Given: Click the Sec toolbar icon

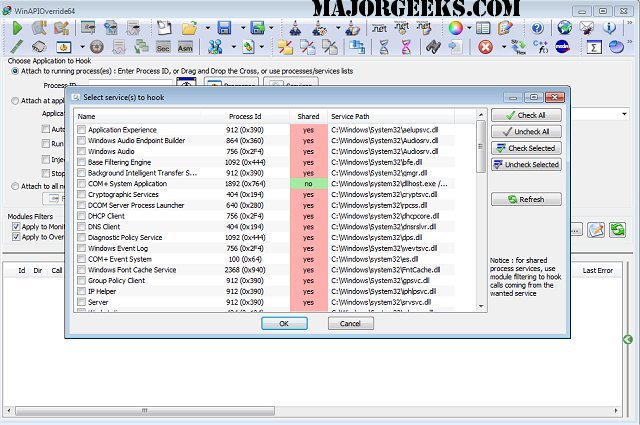Looking at the screenshot, I should coord(163,48).
